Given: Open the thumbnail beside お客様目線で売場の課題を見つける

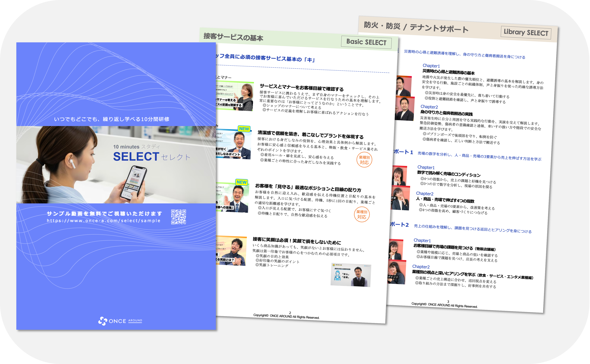Looking at the screenshot, I should point(396,249).
